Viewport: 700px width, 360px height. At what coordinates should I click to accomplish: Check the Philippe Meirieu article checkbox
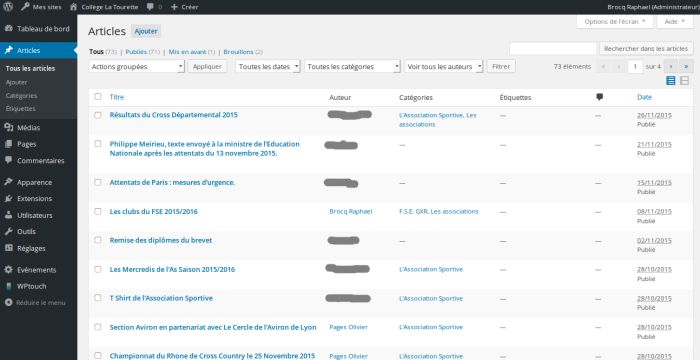pos(98,144)
